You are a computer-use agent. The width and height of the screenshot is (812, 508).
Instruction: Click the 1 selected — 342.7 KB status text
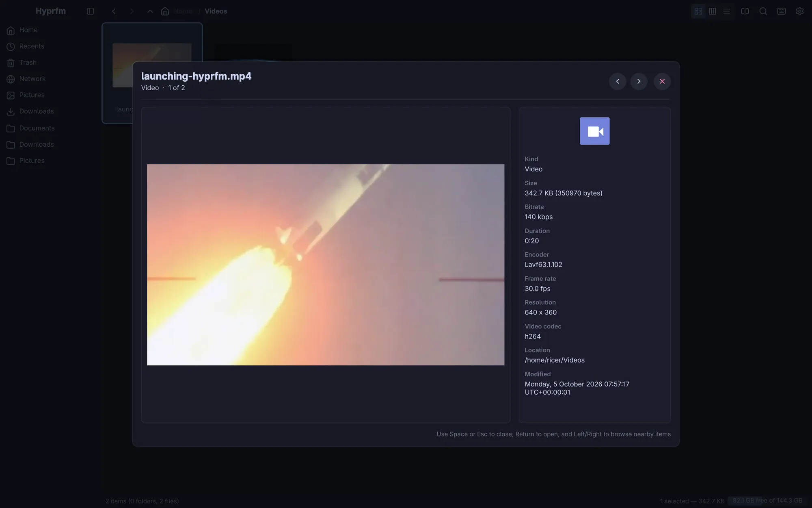click(x=692, y=501)
